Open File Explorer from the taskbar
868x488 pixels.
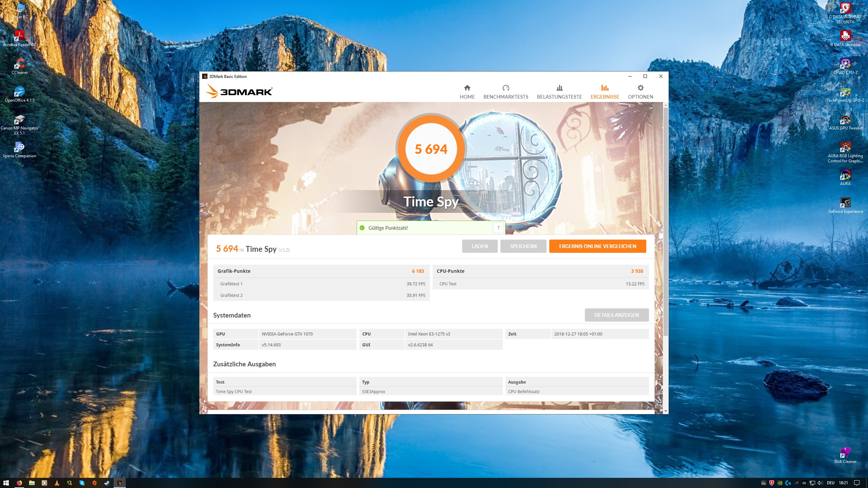point(32,483)
